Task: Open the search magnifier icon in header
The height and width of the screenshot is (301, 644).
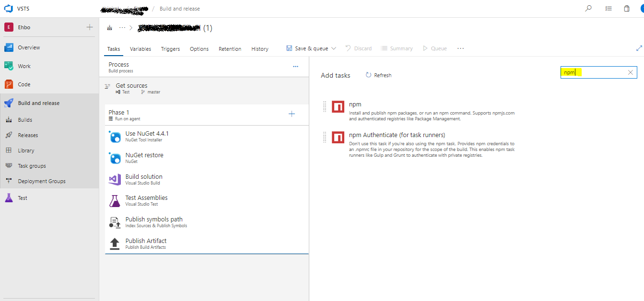Action: click(x=588, y=9)
